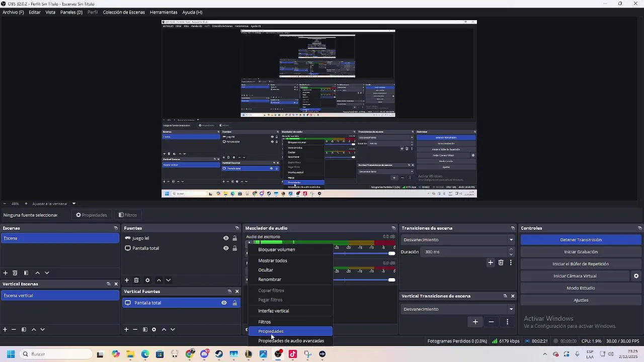The width and height of the screenshot is (644, 362).
Task: Open three-dot menu in Vertical Transiciones panel
Action: point(507,322)
